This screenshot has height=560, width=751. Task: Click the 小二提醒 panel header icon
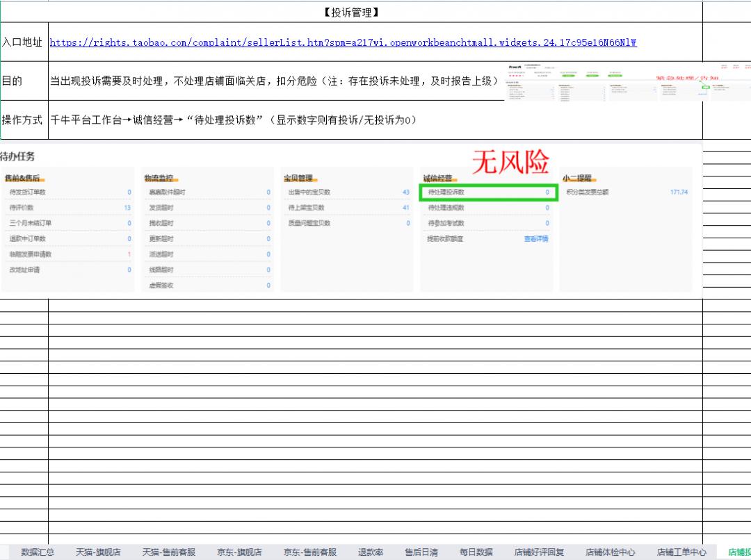[577, 176]
